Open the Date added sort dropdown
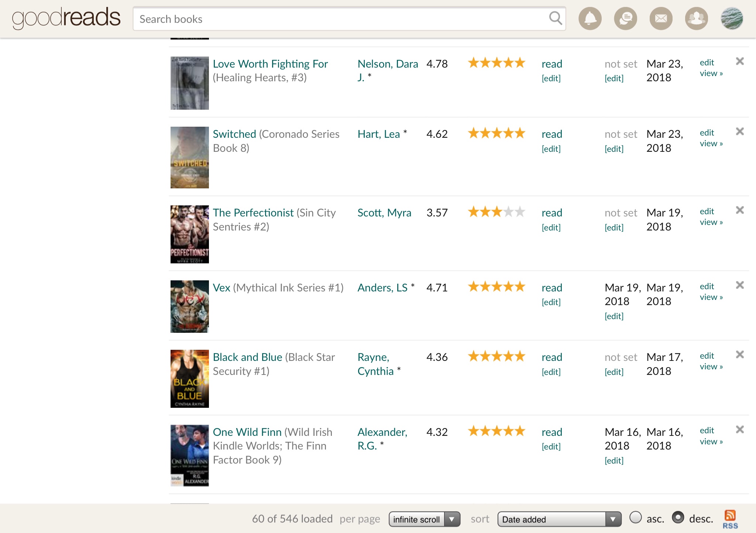Image resolution: width=756 pixels, height=533 pixels. [x=559, y=519]
